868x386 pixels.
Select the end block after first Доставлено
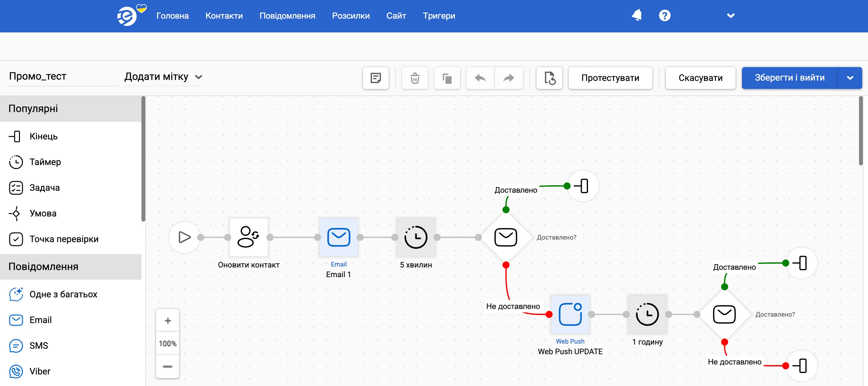[583, 186]
